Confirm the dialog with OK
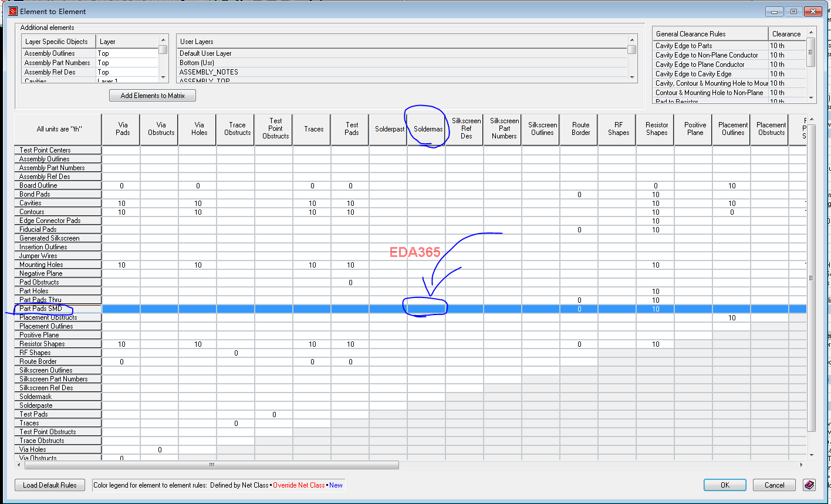Image resolution: width=831 pixels, height=504 pixels. pos(725,485)
